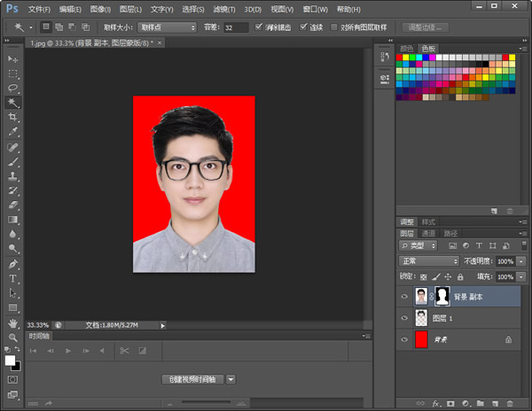
Task: Click the Move tool
Action: click(13, 58)
